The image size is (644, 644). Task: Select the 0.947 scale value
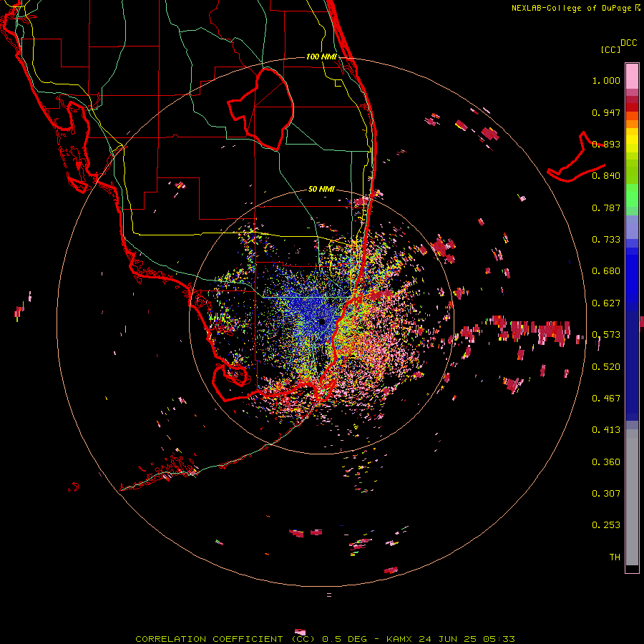pyautogui.click(x=606, y=112)
